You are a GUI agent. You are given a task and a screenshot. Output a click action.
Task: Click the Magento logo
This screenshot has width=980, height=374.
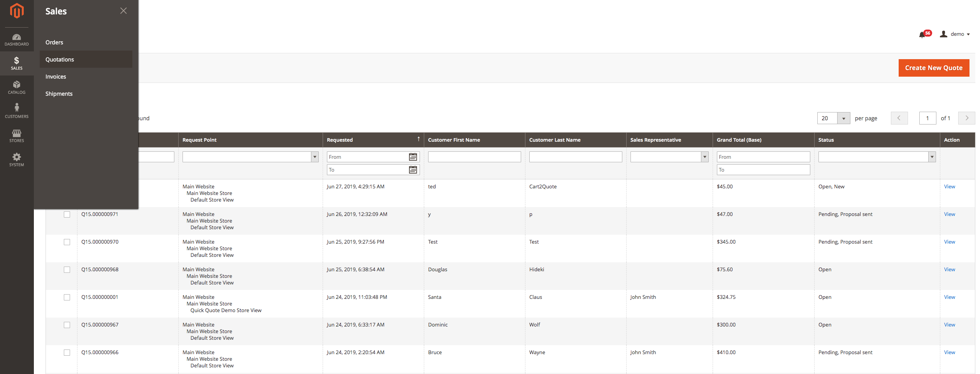point(16,11)
